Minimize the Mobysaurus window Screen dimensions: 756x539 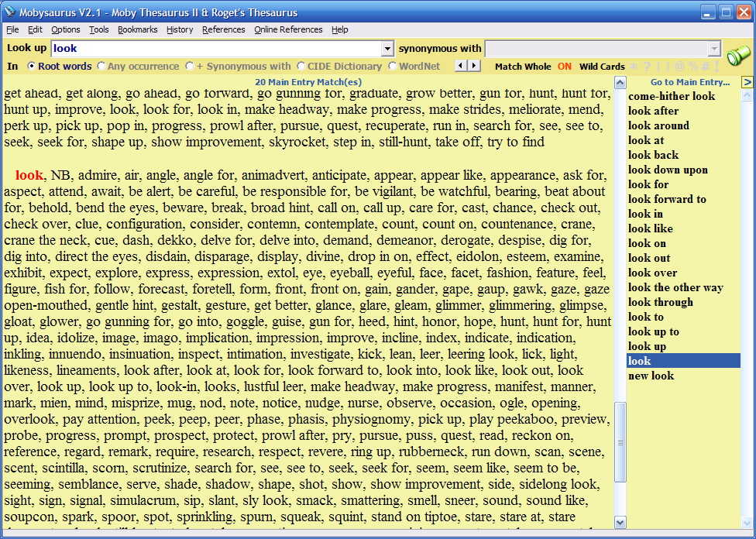point(708,12)
